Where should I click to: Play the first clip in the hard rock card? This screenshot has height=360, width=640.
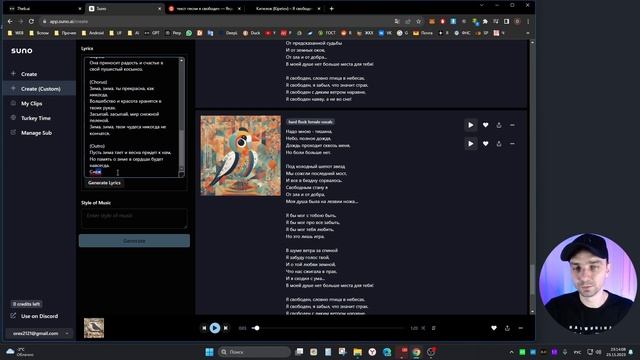coord(471,125)
